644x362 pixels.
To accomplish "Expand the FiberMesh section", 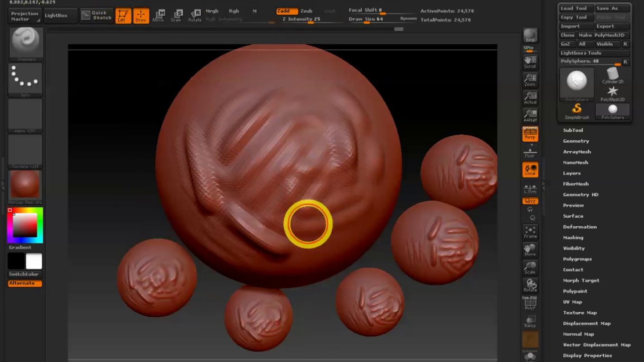I will [576, 184].
